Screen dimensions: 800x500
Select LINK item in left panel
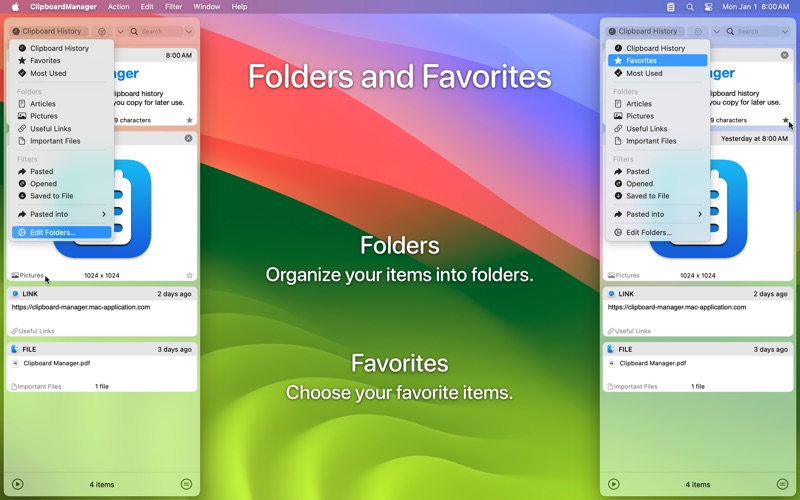pos(102,311)
